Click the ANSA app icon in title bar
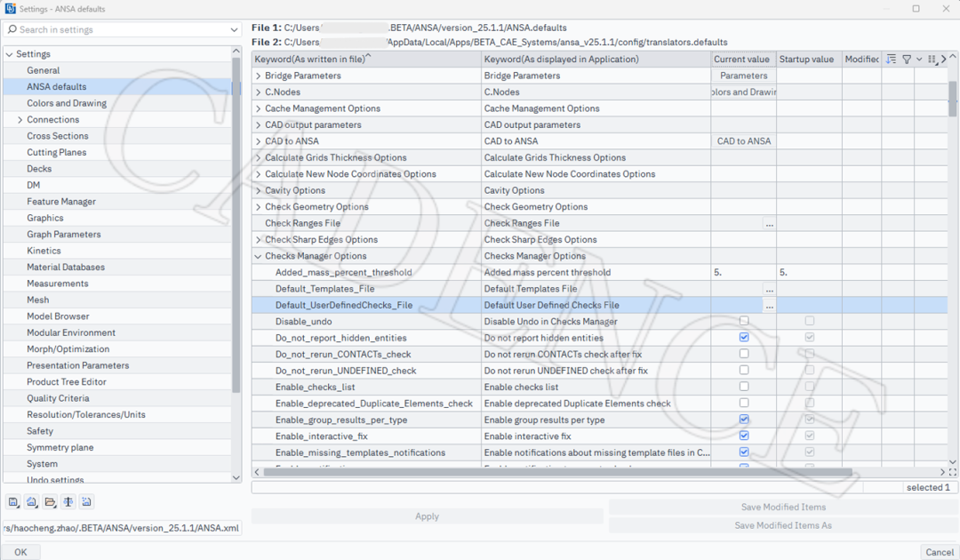This screenshot has height=560, width=960. [11, 9]
